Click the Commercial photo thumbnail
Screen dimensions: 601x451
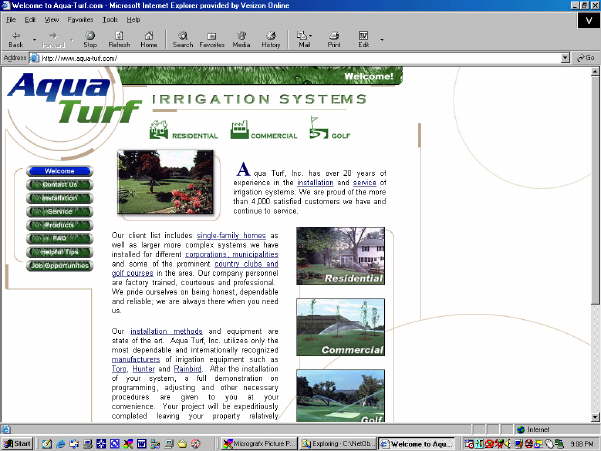(x=340, y=327)
